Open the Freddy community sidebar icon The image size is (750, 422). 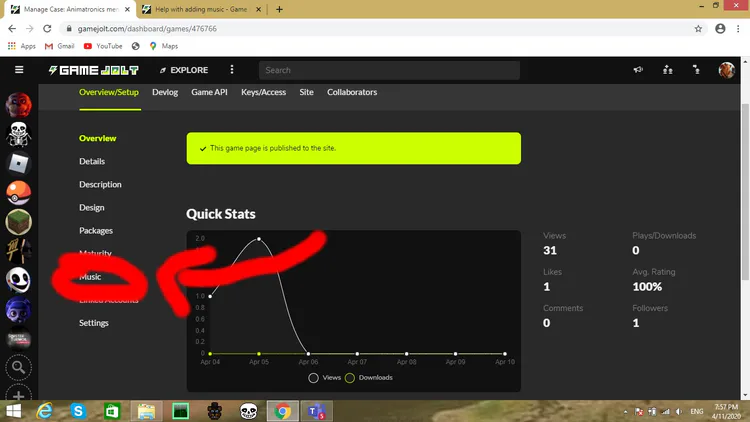(19, 105)
